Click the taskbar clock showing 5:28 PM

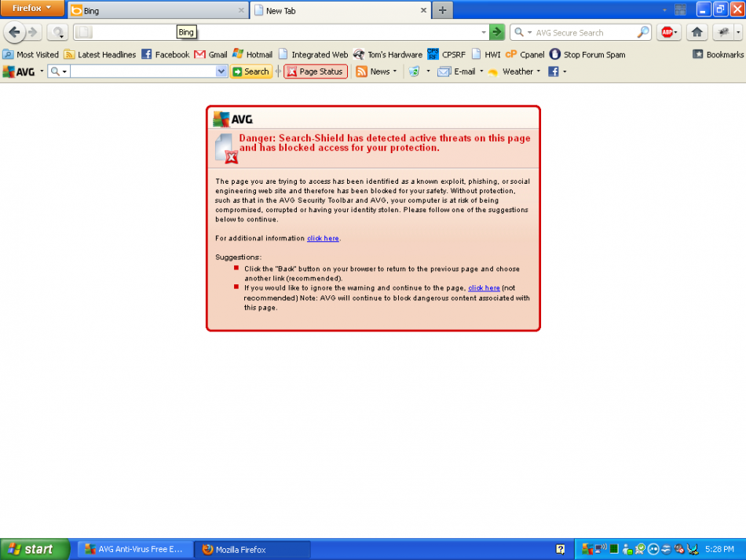[720, 550]
